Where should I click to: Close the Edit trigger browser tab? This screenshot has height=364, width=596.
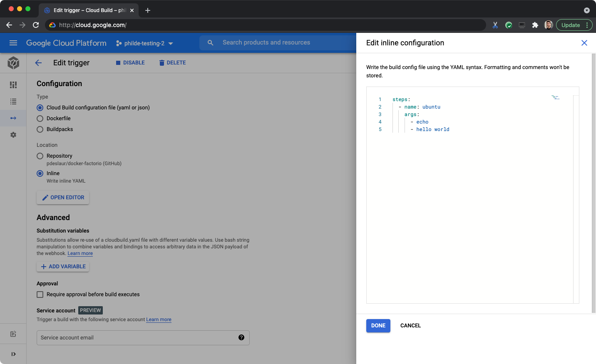[132, 10]
